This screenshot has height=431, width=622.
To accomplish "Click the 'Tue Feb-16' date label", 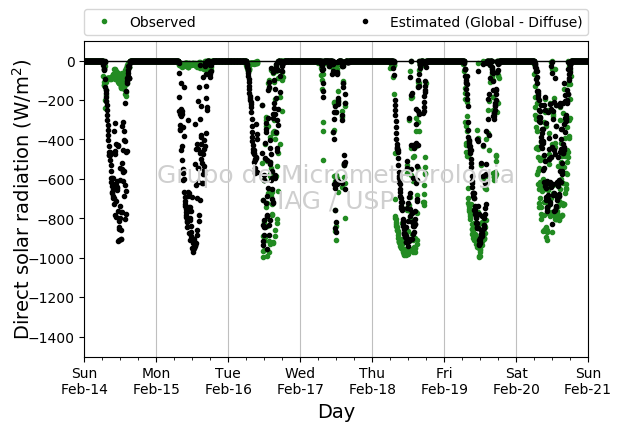I will [x=228, y=381].
